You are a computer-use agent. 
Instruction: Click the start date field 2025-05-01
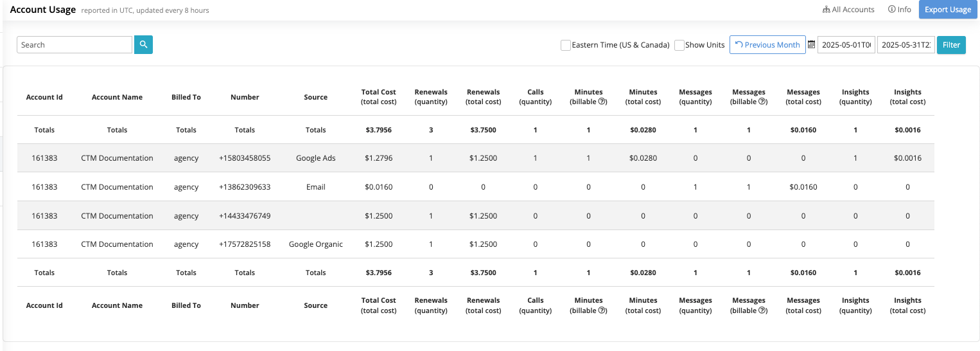click(x=846, y=44)
